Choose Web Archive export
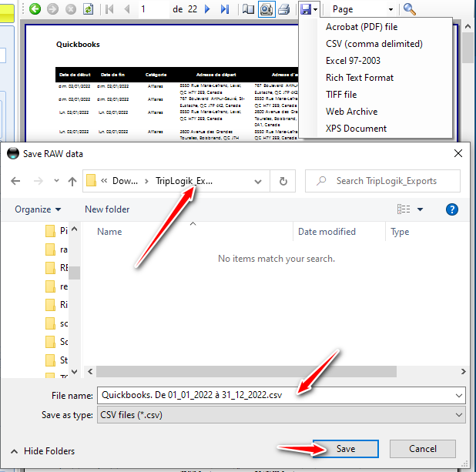The height and width of the screenshot is (472, 476). pos(351,112)
